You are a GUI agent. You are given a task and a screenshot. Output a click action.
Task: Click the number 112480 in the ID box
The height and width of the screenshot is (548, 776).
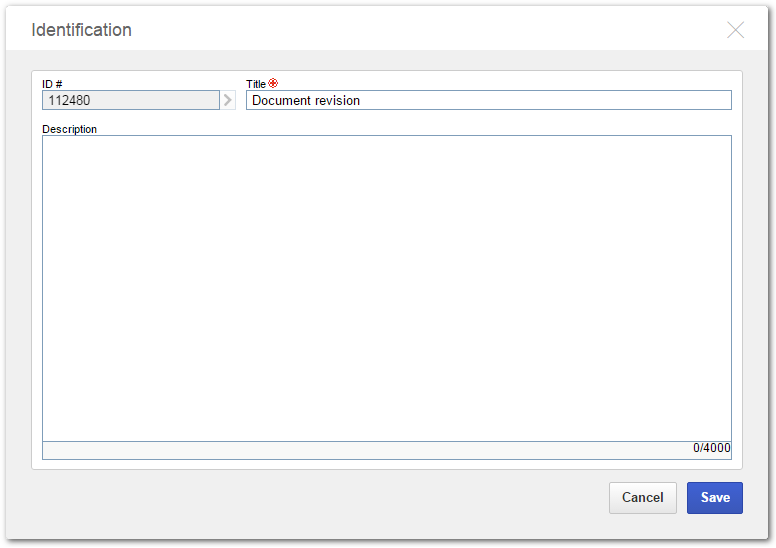click(69, 100)
